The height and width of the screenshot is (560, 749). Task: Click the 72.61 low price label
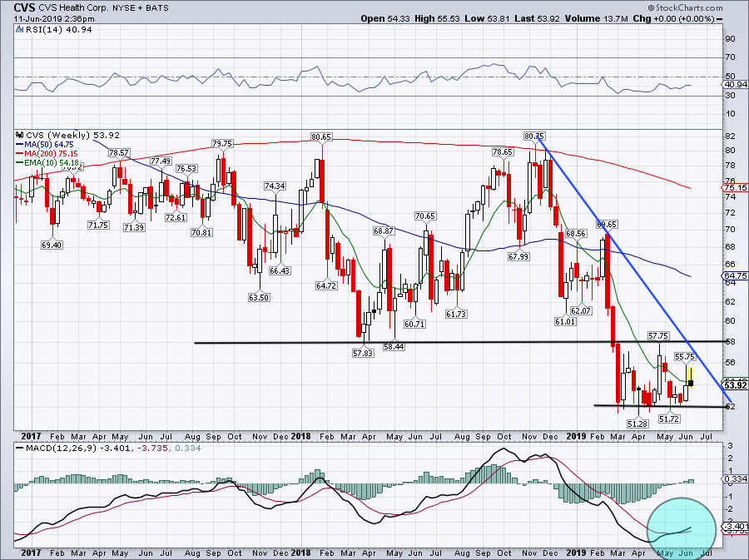tap(176, 218)
